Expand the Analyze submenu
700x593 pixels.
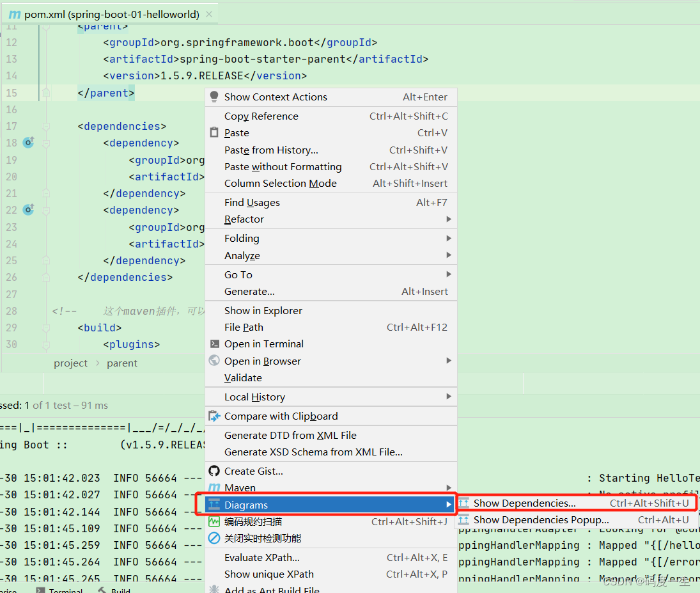click(x=331, y=255)
